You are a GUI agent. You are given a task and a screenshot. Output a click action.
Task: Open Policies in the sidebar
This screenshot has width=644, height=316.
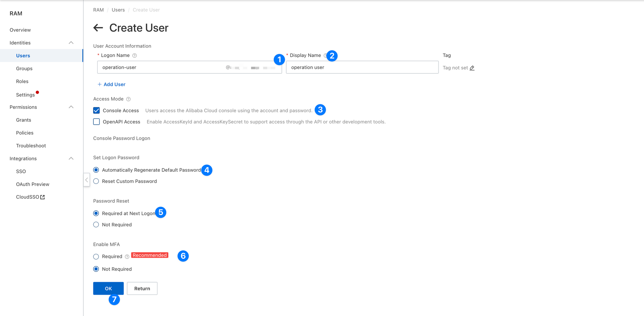[x=25, y=133]
